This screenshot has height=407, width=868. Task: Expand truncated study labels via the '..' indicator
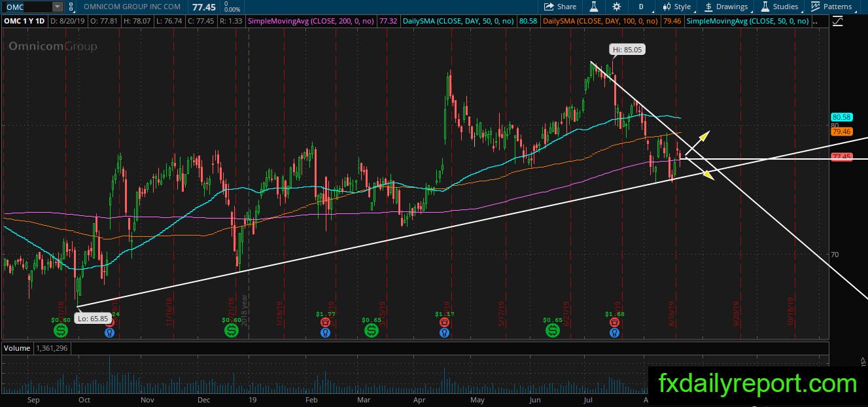click(x=816, y=22)
